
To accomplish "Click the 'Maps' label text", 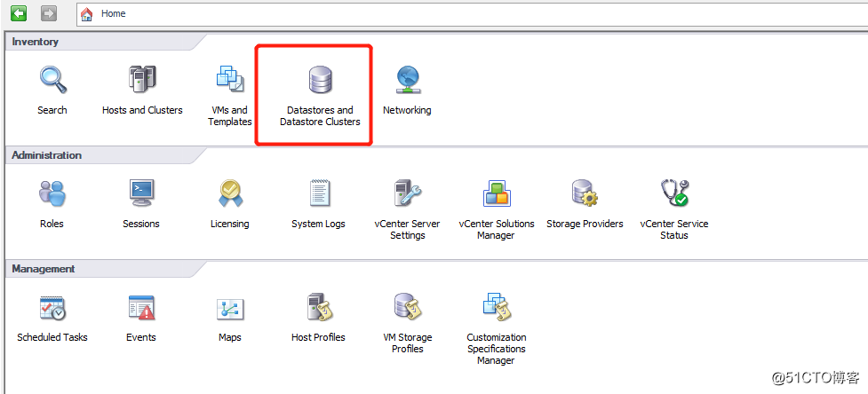I will pyautogui.click(x=230, y=337).
